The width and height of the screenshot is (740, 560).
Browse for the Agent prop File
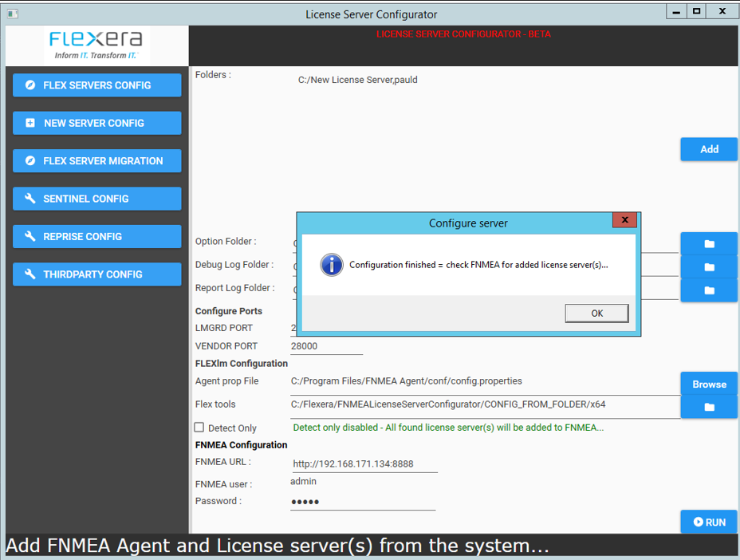709,384
